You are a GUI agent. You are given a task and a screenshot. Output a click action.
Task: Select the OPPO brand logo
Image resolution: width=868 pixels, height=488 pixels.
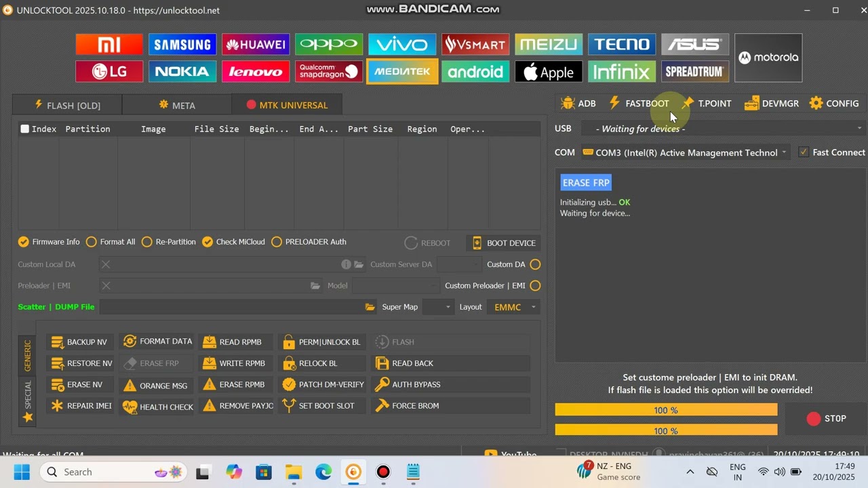point(329,45)
